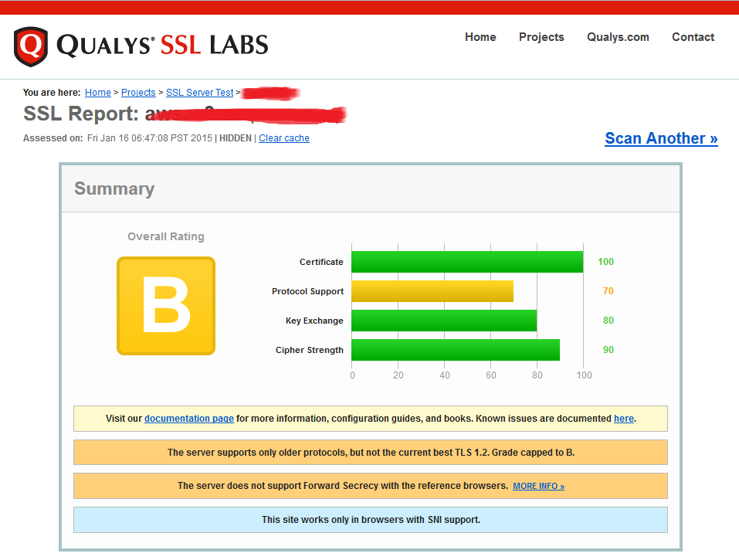The height and width of the screenshot is (560, 739).
Task: Click the Home breadcrumb link
Action: [98, 93]
